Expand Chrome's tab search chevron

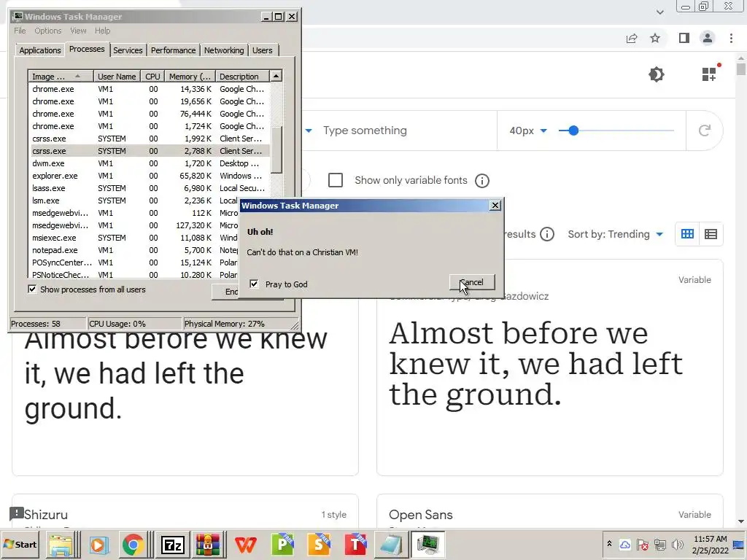pyautogui.click(x=659, y=12)
